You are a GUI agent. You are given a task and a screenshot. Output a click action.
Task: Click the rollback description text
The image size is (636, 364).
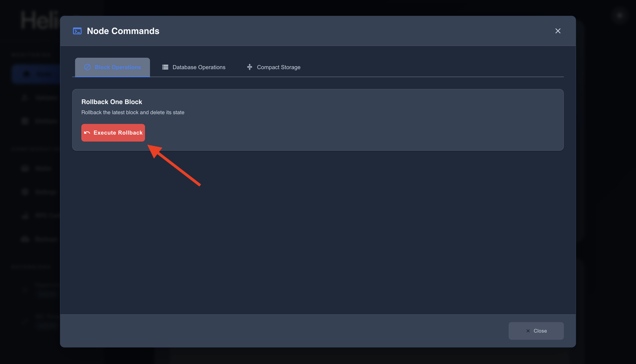pos(133,113)
